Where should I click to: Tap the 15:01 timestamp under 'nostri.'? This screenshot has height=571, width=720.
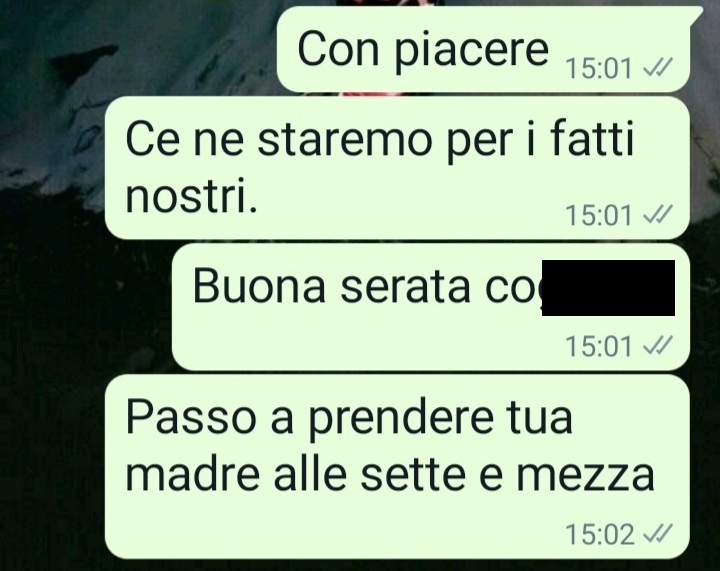coord(599,215)
